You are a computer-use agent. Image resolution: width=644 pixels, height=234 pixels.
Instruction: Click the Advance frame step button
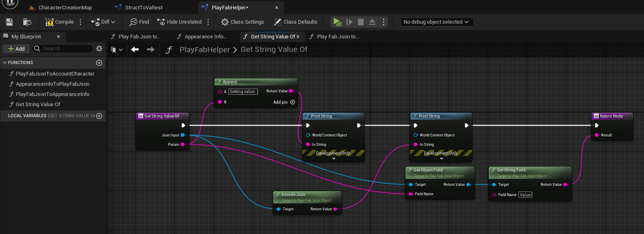pyautogui.click(x=349, y=22)
